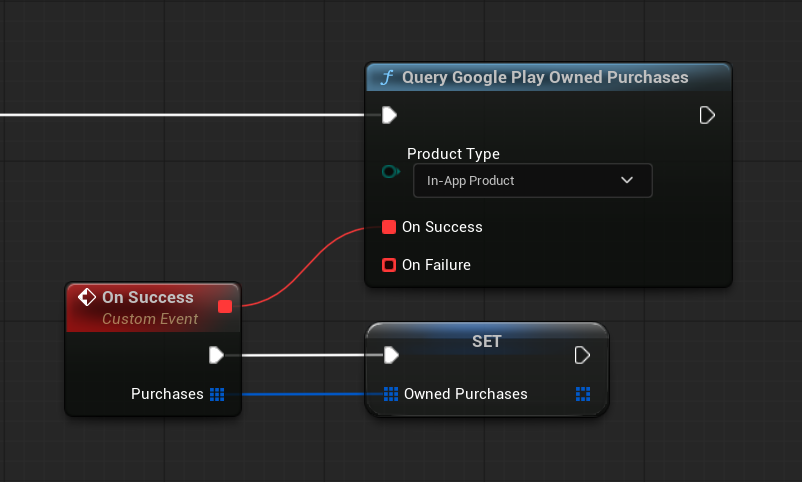
Task: Click the On Success custom event diamond icon
Action: tap(87, 297)
